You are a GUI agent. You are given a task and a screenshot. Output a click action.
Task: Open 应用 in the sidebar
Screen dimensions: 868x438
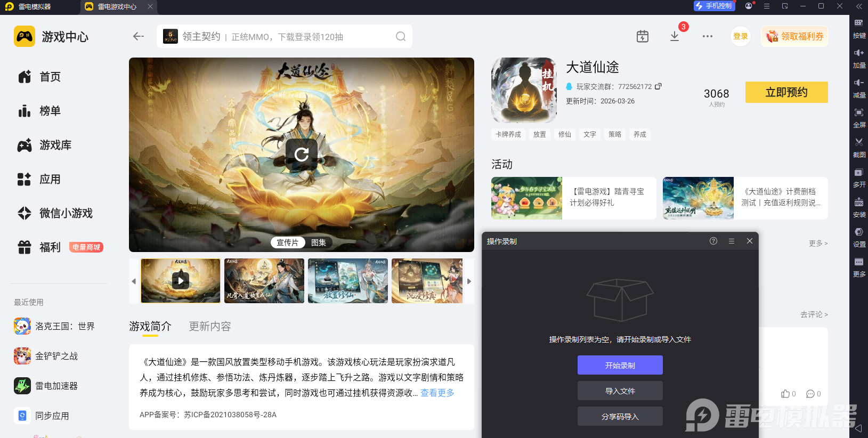pos(39,179)
